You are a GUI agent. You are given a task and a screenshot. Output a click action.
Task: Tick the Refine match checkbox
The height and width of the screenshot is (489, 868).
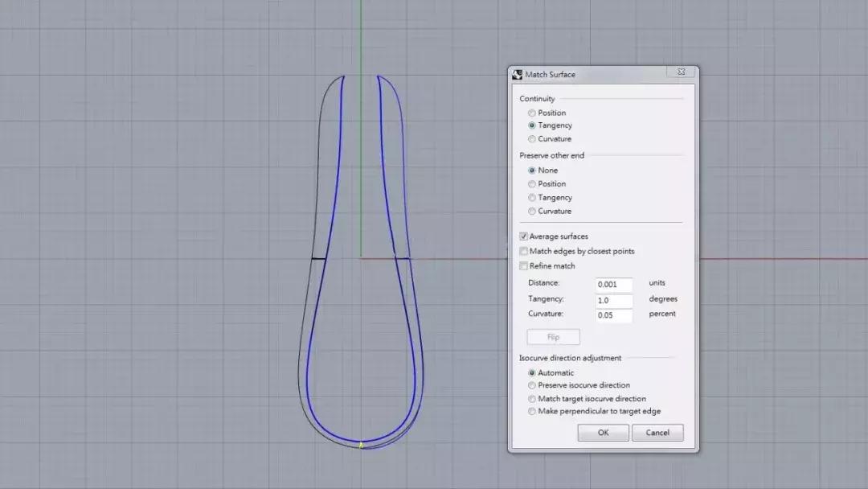pos(524,266)
